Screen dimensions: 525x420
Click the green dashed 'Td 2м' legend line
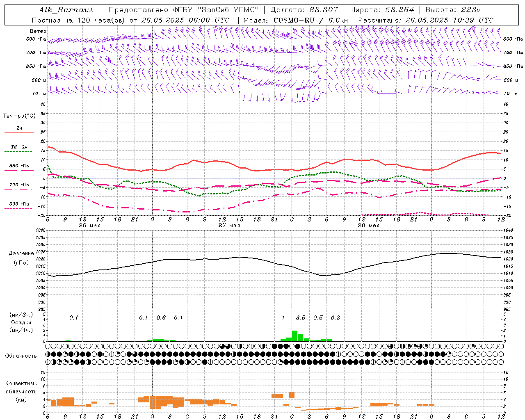point(18,152)
